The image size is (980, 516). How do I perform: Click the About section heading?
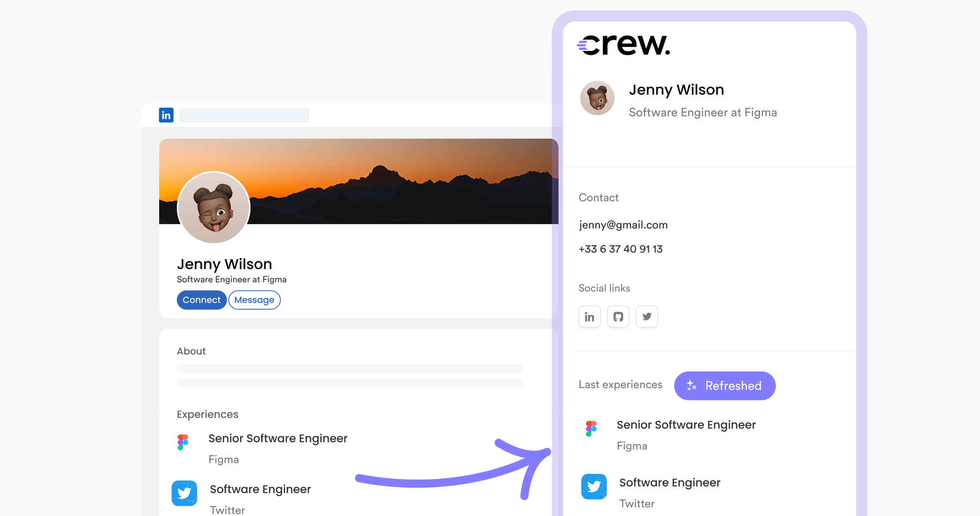tap(191, 351)
